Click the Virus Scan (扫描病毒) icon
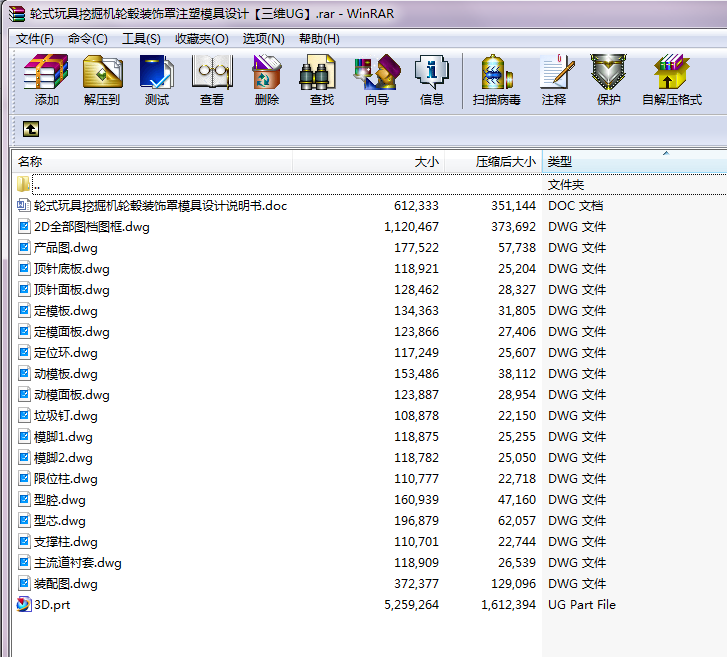Viewport: 727px width, 657px height. pos(497,71)
